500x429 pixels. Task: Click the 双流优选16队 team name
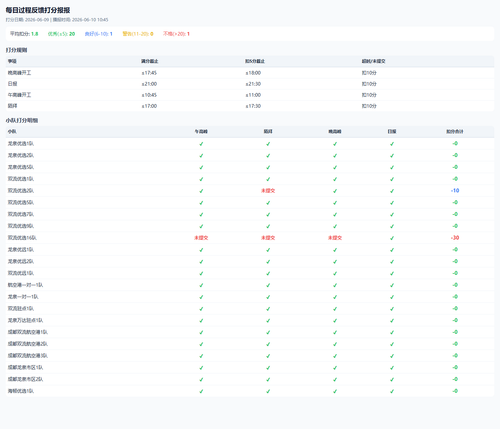(x=22, y=238)
